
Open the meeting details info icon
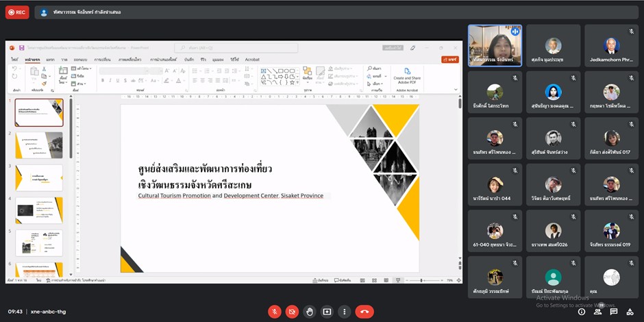(x=582, y=312)
